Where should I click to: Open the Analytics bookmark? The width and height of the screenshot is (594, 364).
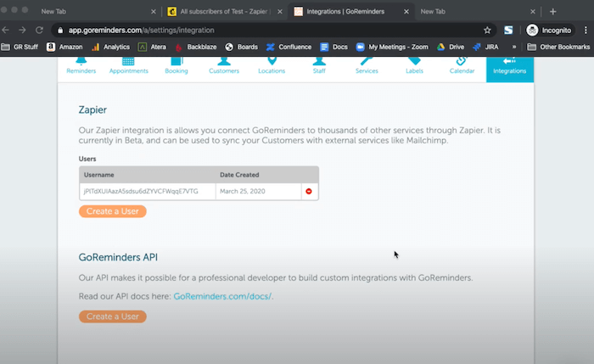coord(110,47)
